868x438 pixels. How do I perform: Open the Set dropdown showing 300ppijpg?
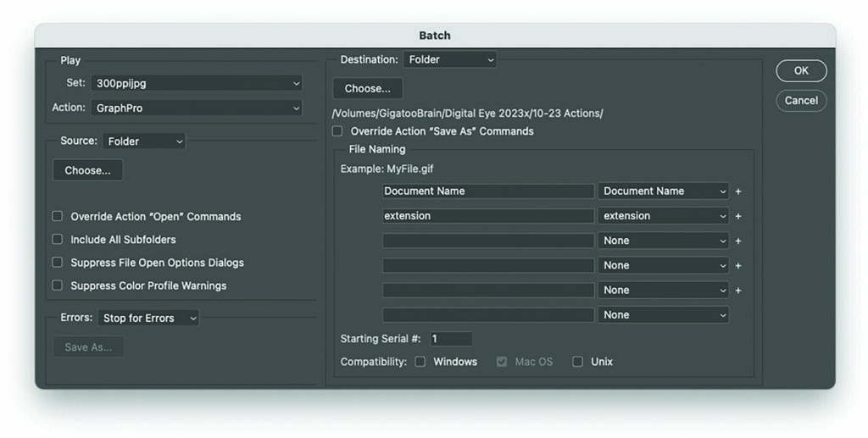coord(196,83)
